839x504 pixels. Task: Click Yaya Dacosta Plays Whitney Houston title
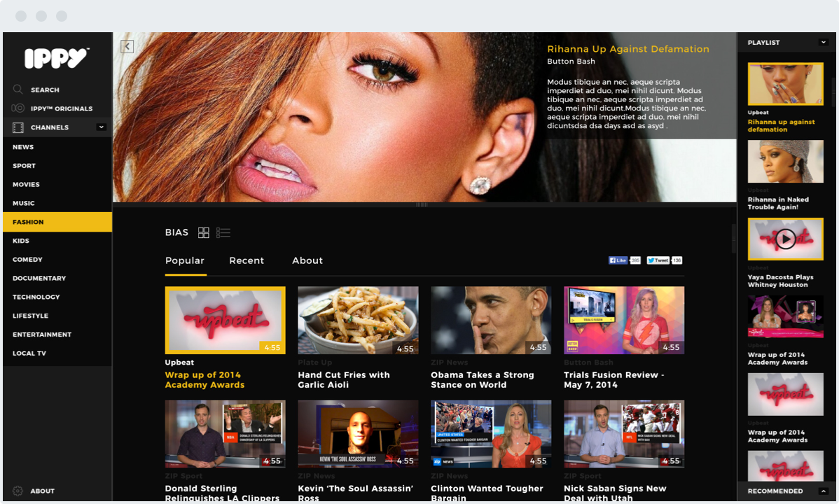click(780, 281)
